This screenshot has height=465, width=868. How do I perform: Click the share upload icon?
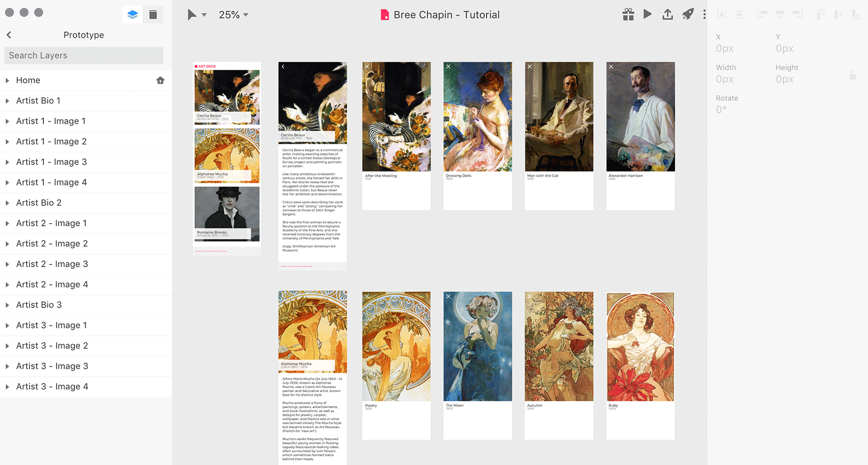(668, 14)
